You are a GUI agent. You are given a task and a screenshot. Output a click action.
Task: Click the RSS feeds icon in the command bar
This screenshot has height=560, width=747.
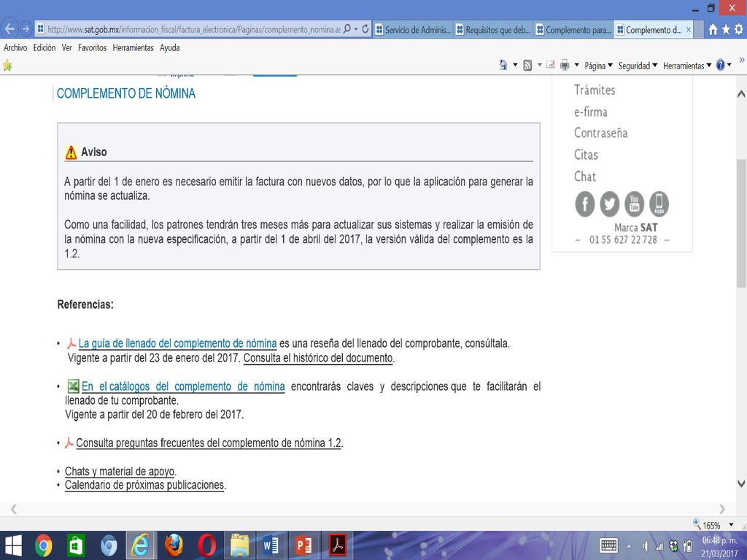(527, 65)
